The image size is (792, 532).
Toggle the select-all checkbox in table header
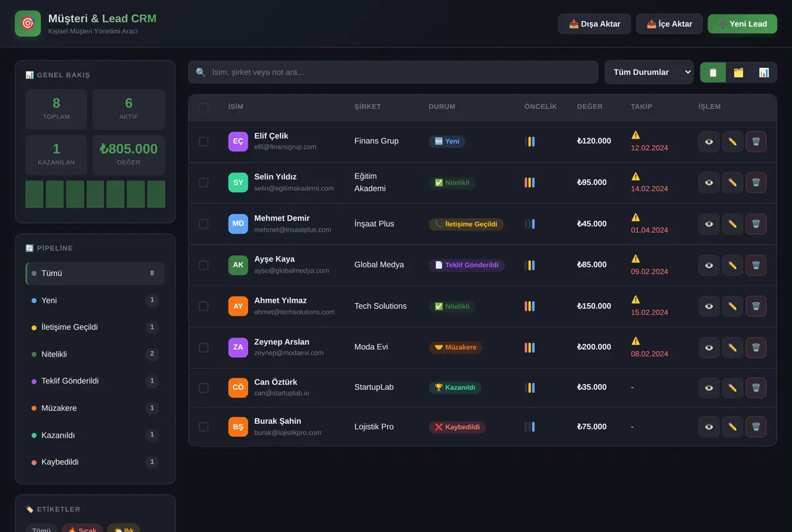203,108
